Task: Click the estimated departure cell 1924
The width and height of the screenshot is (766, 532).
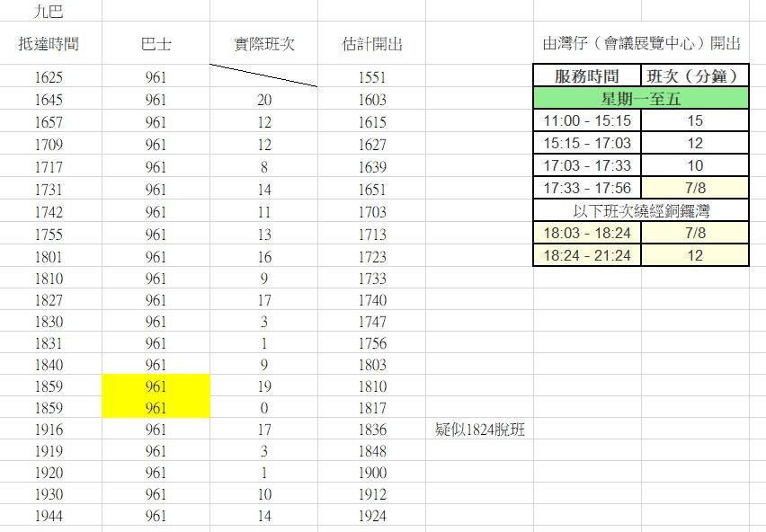Action: click(x=371, y=516)
